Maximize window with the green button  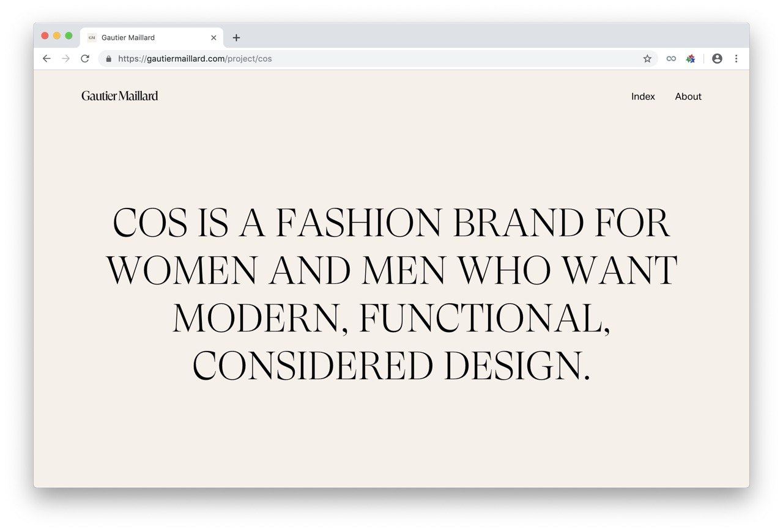coord(69,36)
